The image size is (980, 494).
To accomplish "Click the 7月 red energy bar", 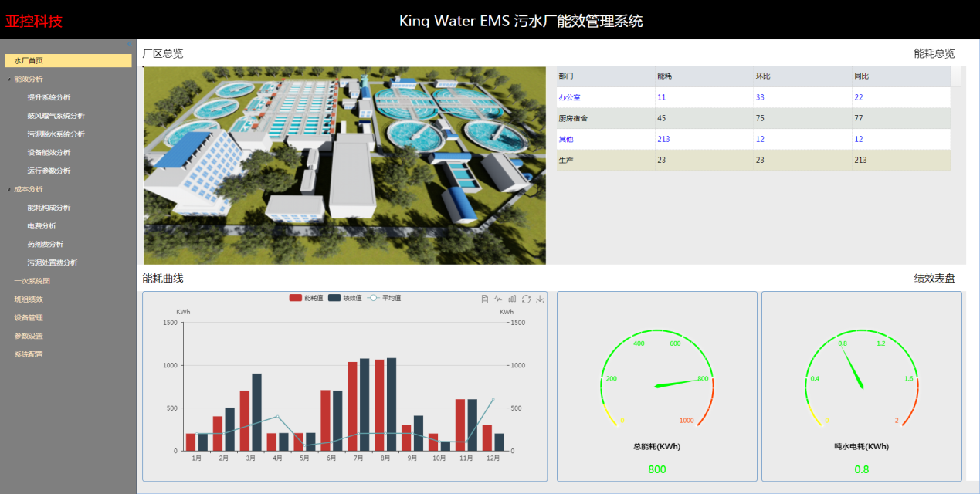I will coord(352,406).
